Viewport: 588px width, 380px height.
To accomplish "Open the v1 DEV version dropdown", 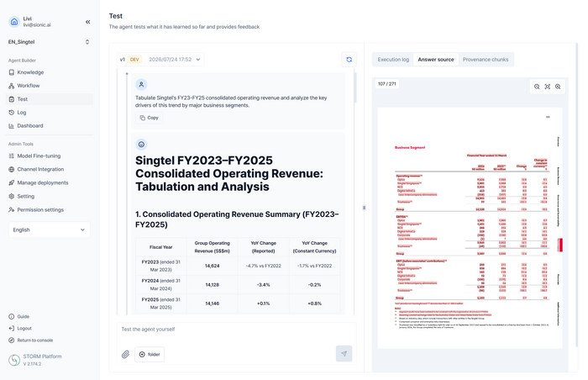I will (160, 60).
